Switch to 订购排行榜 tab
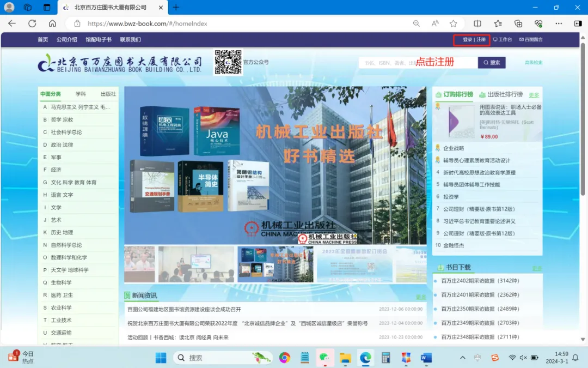 click(455, 94)
